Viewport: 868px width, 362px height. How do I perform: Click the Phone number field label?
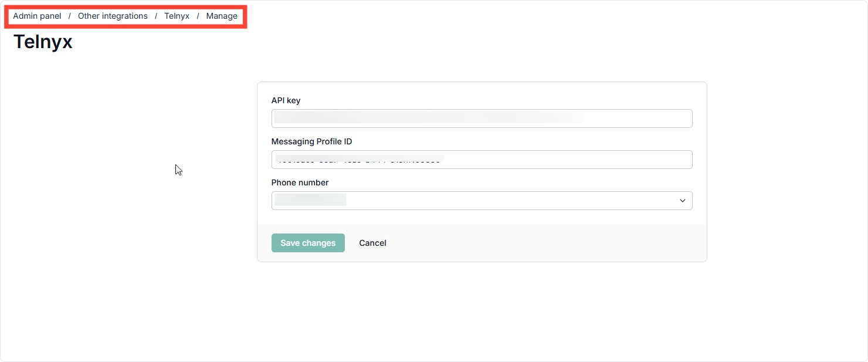click(x=300, y=182)
